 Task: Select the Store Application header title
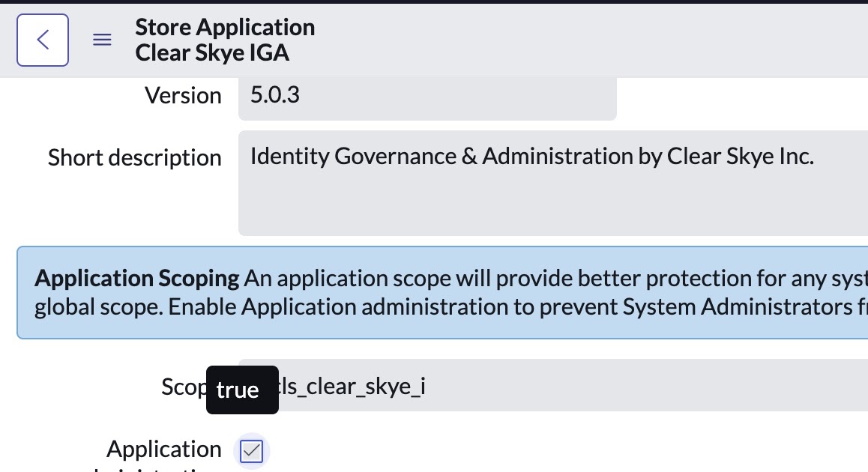[x=225, y=27]
